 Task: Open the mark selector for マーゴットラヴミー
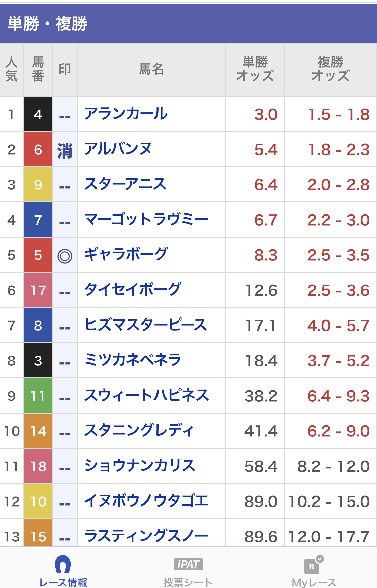pos(65,221)
